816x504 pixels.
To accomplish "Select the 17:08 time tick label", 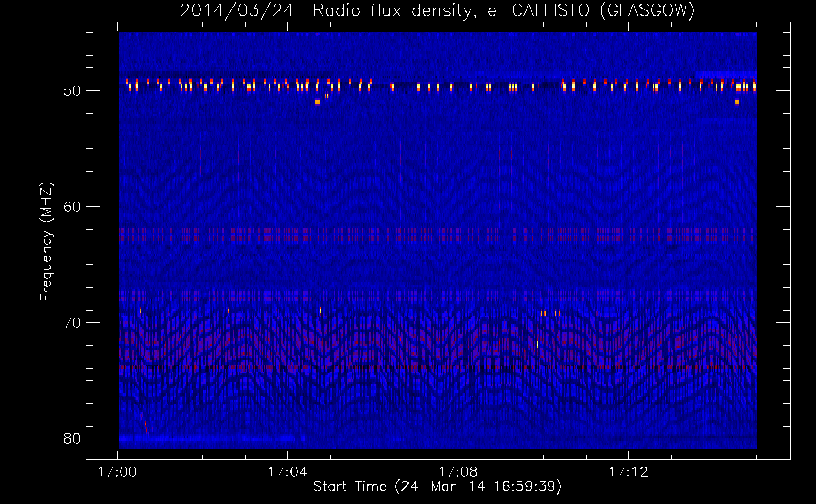I will pos(458,472).
